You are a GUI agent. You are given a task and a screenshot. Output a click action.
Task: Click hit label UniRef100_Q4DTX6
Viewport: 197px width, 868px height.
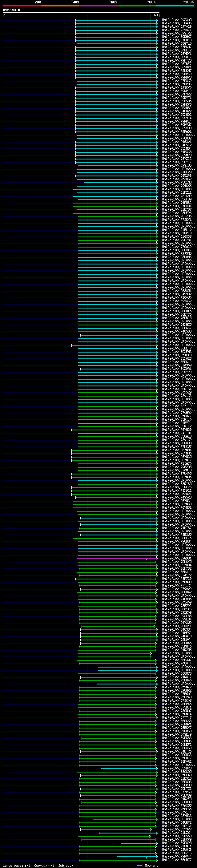click(x=177, y=751)
